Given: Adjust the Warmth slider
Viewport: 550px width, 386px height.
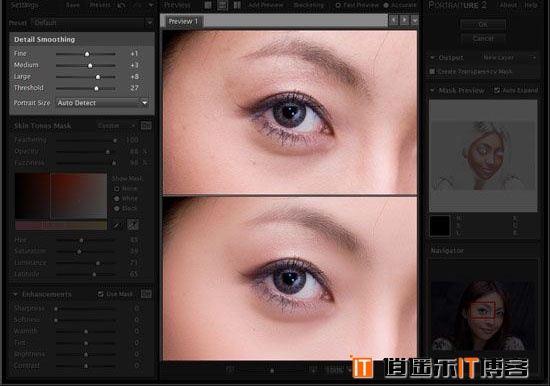Looking at the screenshot, I should tap(86, 332).
